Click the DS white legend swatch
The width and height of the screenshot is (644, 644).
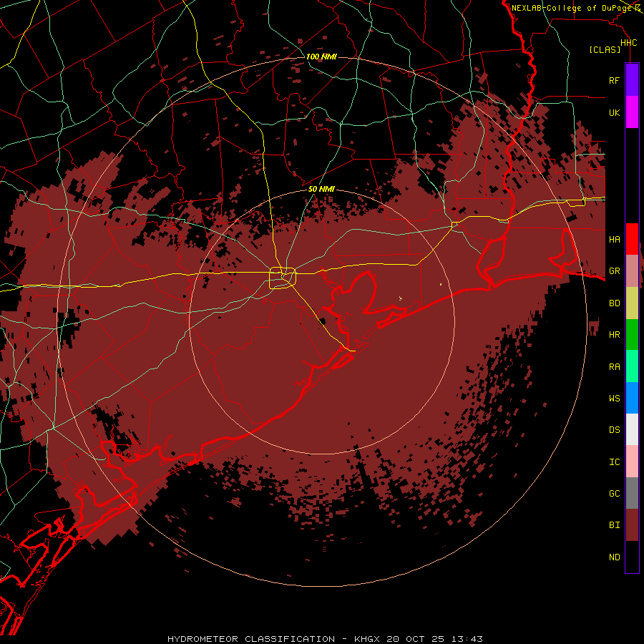[632, 429]
